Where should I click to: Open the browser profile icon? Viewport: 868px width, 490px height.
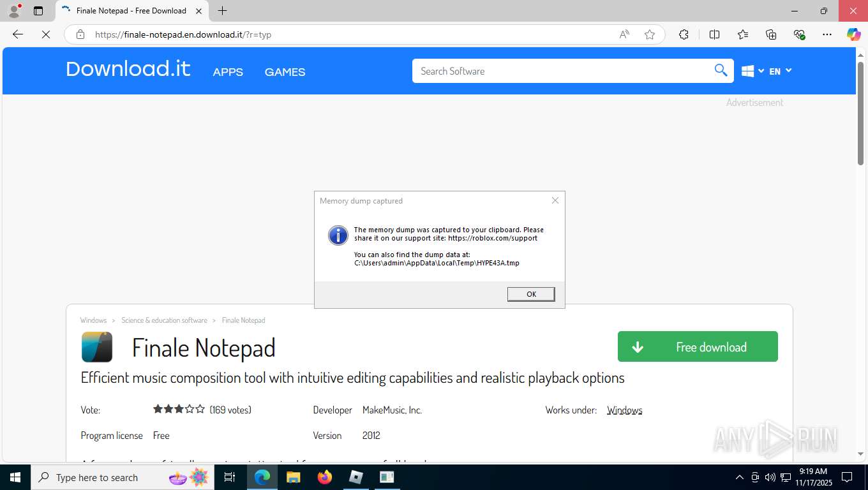[x=14, y=11]
